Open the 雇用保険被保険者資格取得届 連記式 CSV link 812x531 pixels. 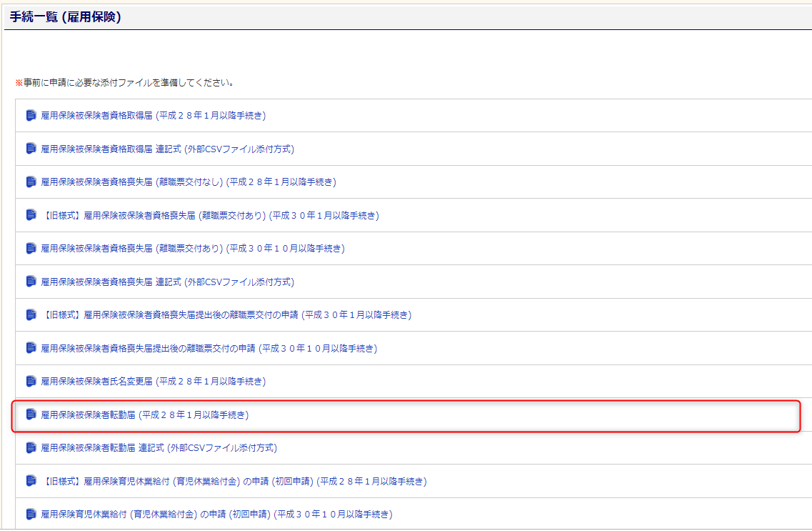point(167,149)
